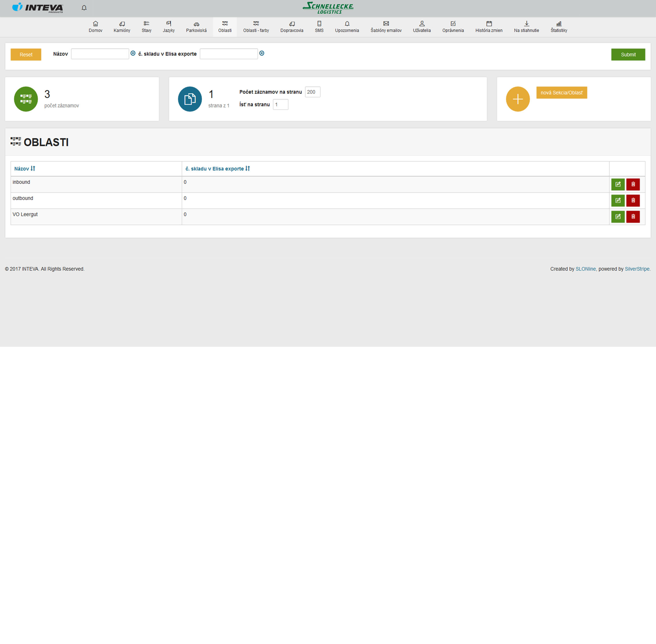Delete the outbound row entry
The width and height of the screenshot is (656, 644).
coord(633,201)
